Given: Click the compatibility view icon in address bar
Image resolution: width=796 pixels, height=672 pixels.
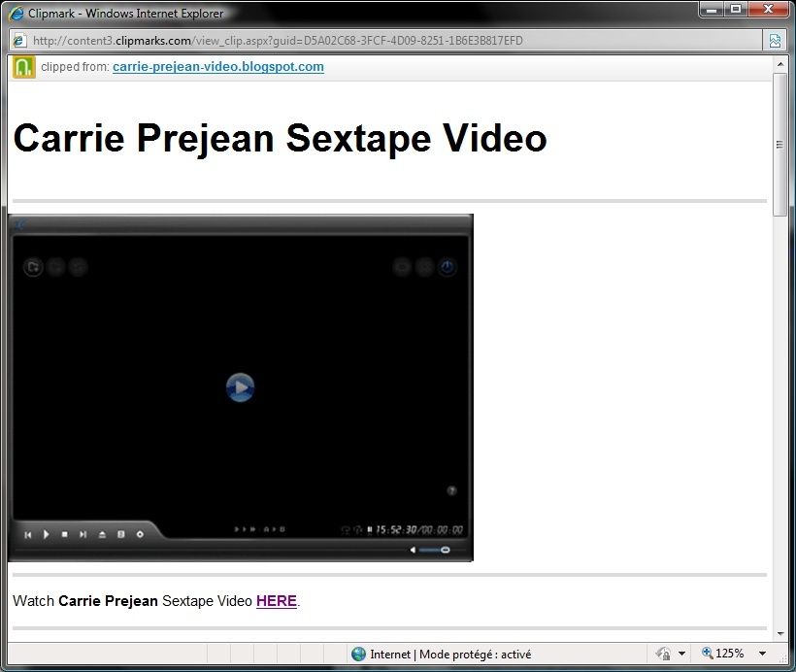Looking at the screenshot, I should click(x=775, y=41).
